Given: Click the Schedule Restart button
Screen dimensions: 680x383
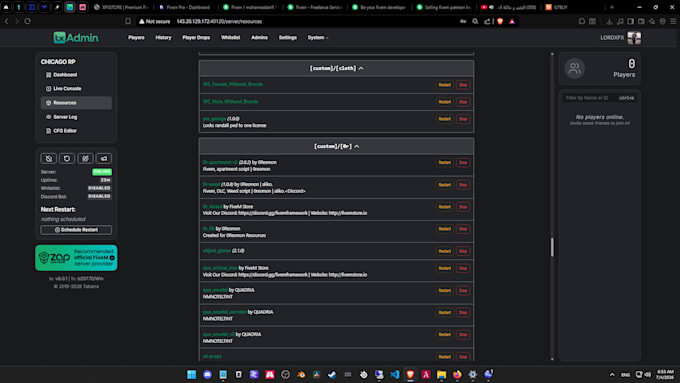Looking at the screenshot, I should click(x=76, y=230).
